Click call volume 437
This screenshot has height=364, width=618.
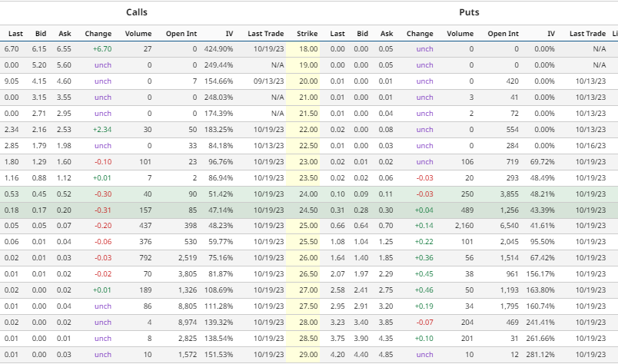pos(145,226)
